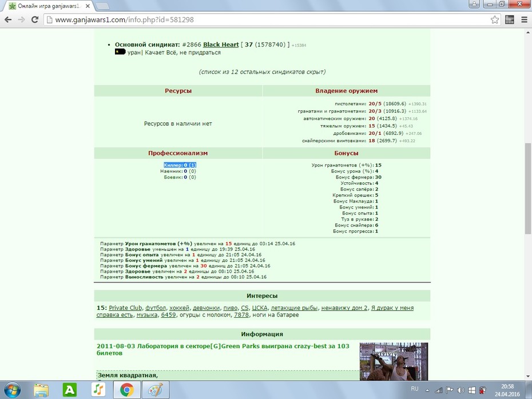Open the Action Center flag icon
Image resolution: width=532 pixels, height=399 pixels.
(x=450, y=390)
